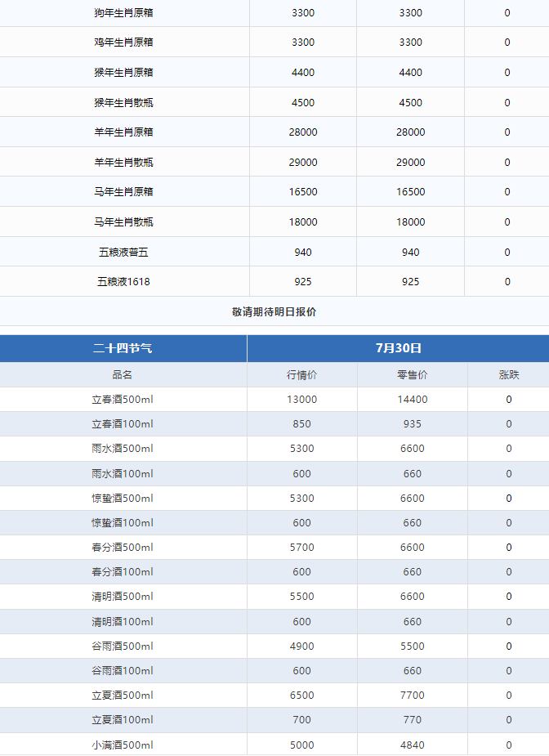Select 清明酒500ml product name
This screenshot has width=549, height=756.
click(x=123, y=597)
